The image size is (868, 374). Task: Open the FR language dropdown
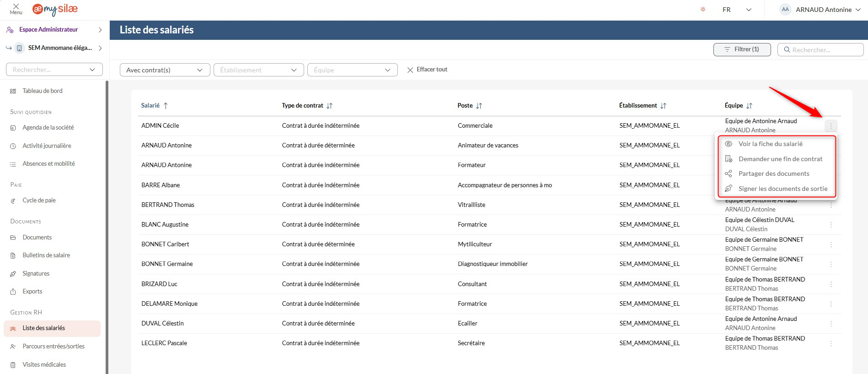coord(737,10)
